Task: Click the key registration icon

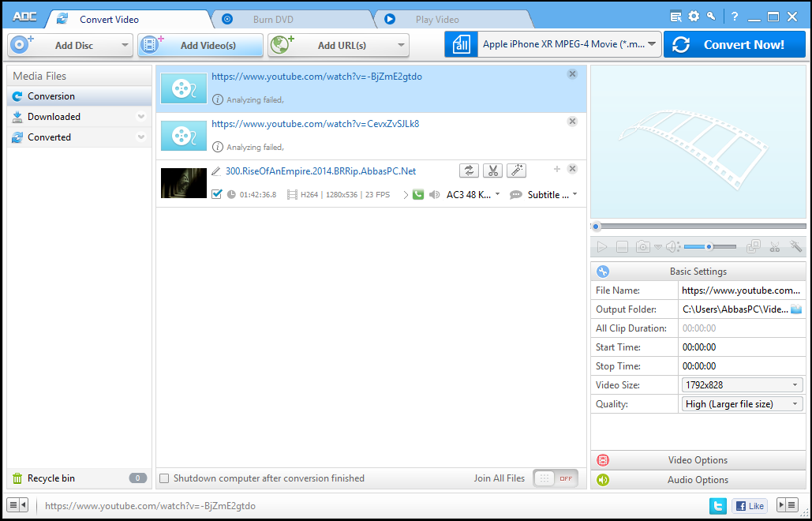Action: click(711, 16)
